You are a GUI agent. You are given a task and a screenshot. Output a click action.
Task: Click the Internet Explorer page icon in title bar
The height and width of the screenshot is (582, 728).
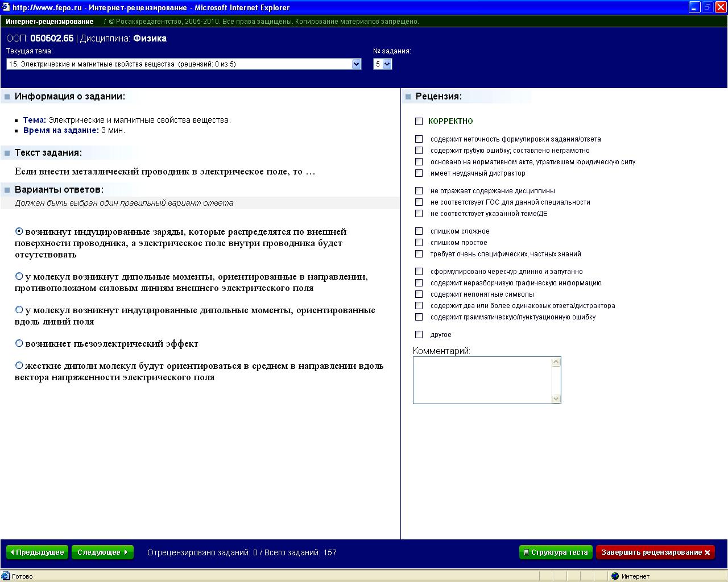6,7
